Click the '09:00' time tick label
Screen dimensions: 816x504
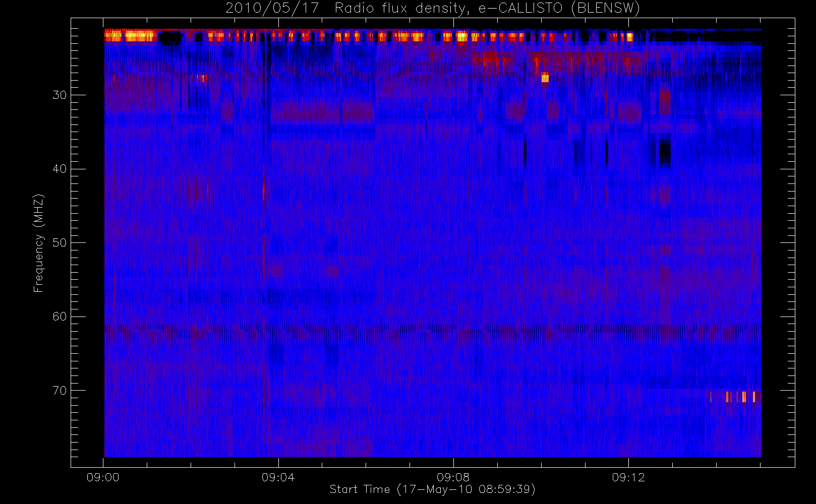tap(103, 477)
